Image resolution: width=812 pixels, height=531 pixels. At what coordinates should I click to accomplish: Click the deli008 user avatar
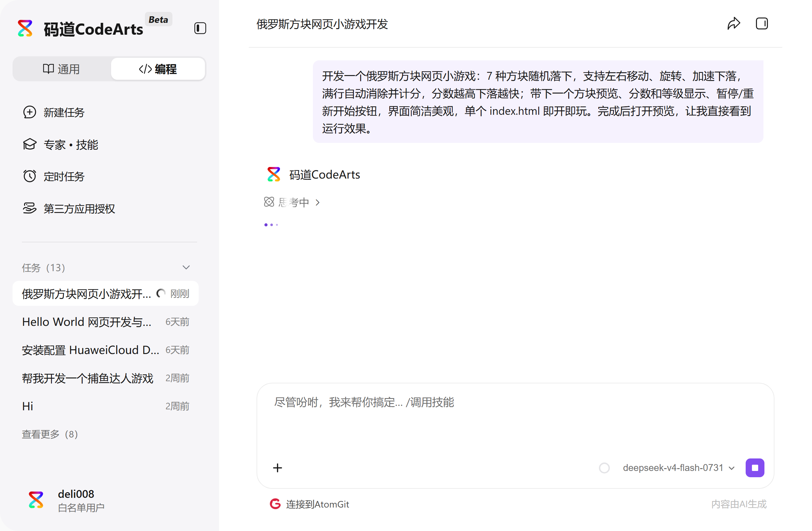36,500
